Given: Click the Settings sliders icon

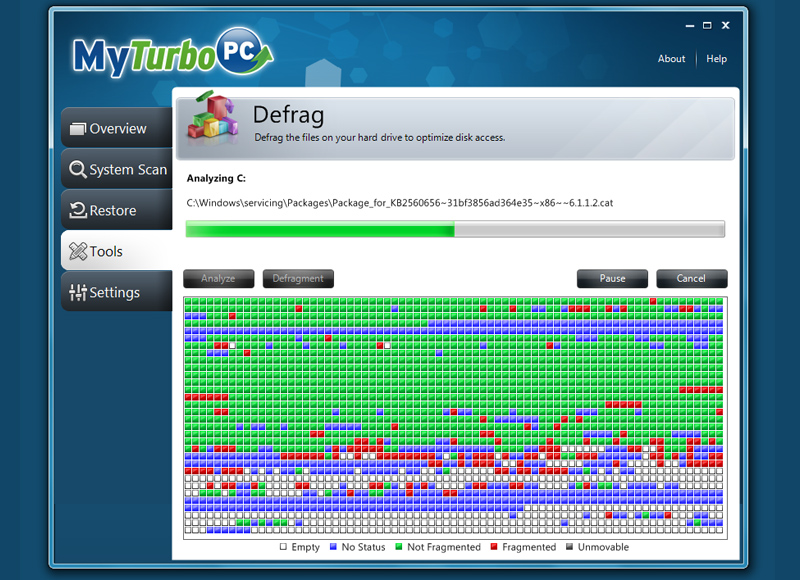Looking at the screenshot, I should pyautogui.click(x=77, y=293).
